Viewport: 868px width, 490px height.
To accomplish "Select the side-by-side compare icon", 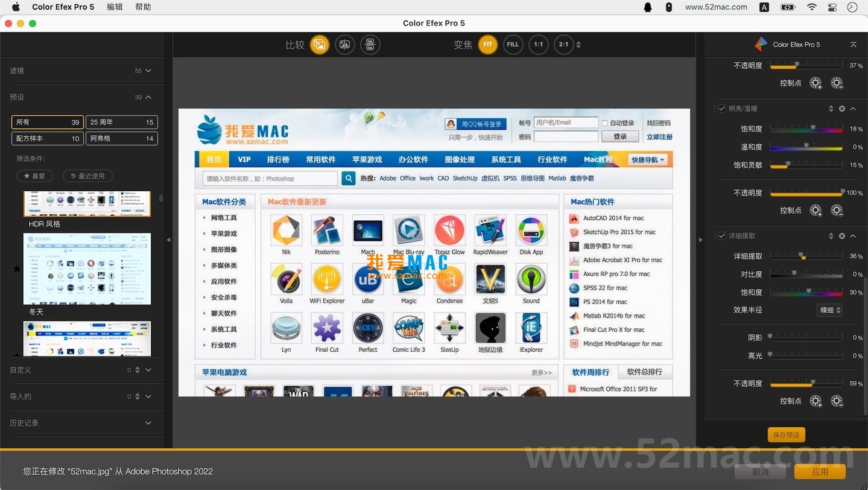I will pyautogui.click(x=370, y=45).
